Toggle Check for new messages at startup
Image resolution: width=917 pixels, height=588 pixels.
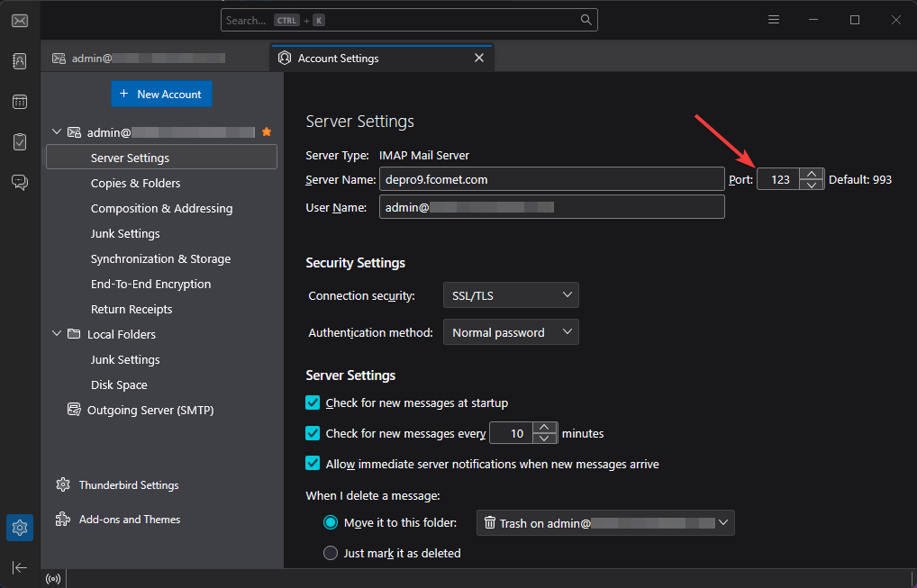click(313, 403)
